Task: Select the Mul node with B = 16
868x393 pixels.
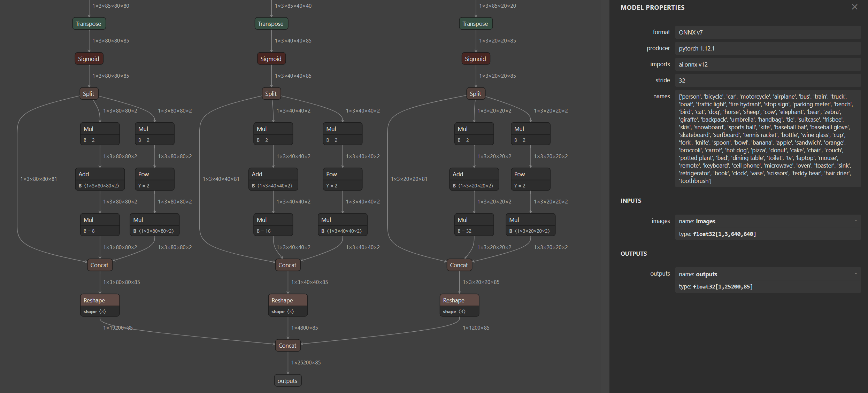Action: pos(273,224)
